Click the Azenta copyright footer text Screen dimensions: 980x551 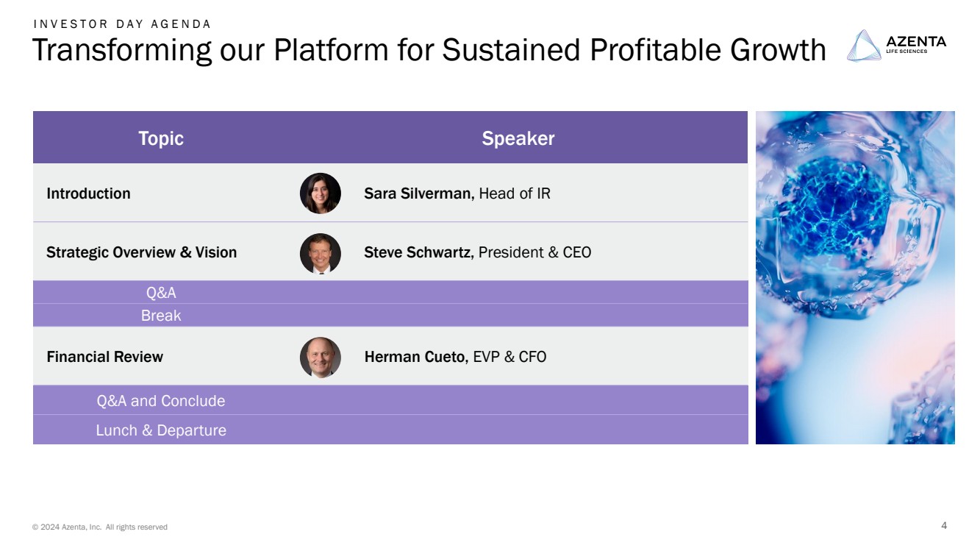[x=100, y=527]
